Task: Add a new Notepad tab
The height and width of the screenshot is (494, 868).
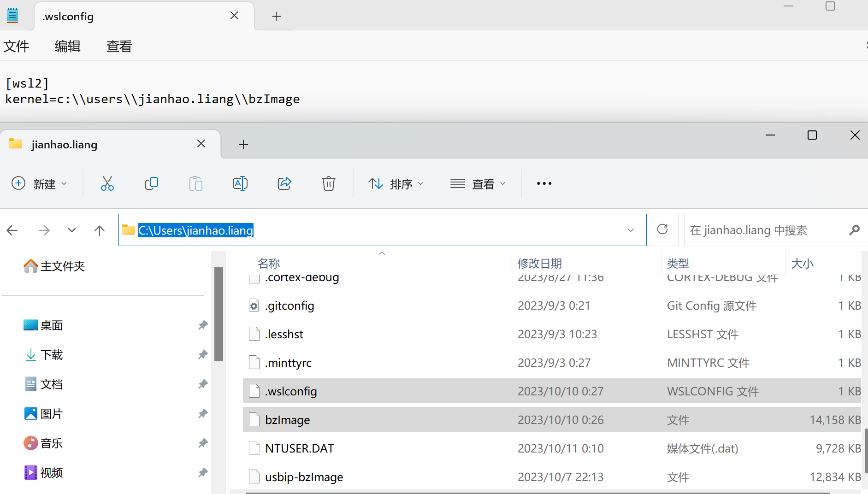Action: pos(277,16)
